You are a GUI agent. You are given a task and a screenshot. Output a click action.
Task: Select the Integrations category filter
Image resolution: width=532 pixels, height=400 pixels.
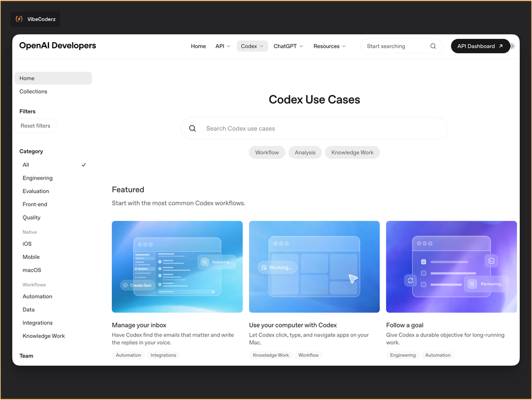tap(38, 323)
